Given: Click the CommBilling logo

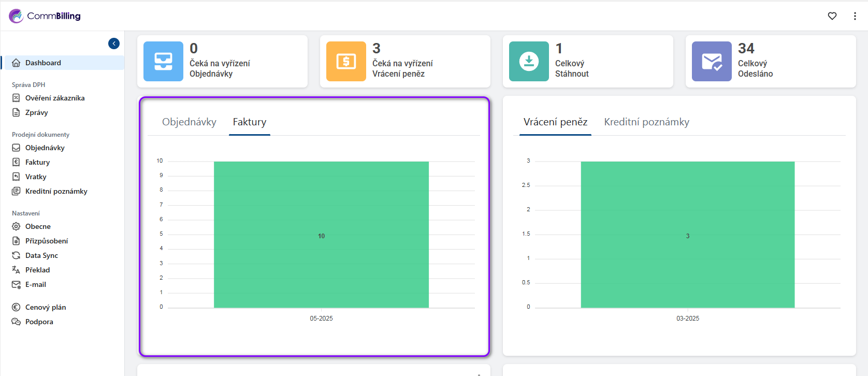Looking at the screenshot, I should (45, 16).
